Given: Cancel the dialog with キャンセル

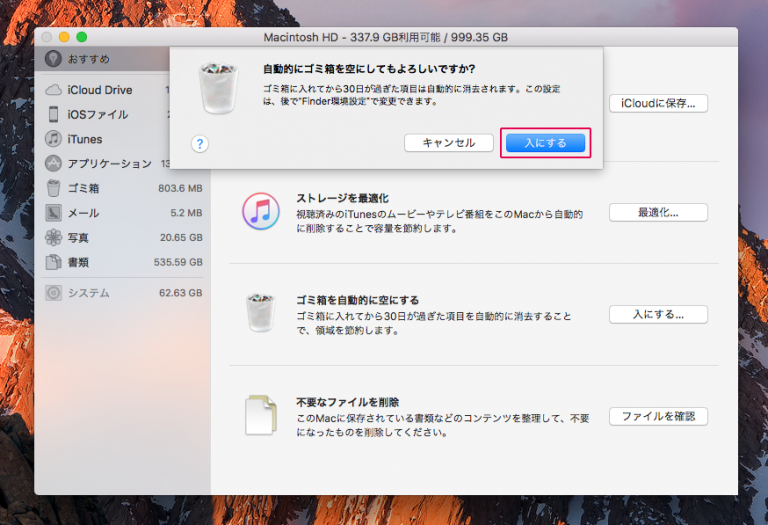Looking at the screenshot, I should point(449,143).
